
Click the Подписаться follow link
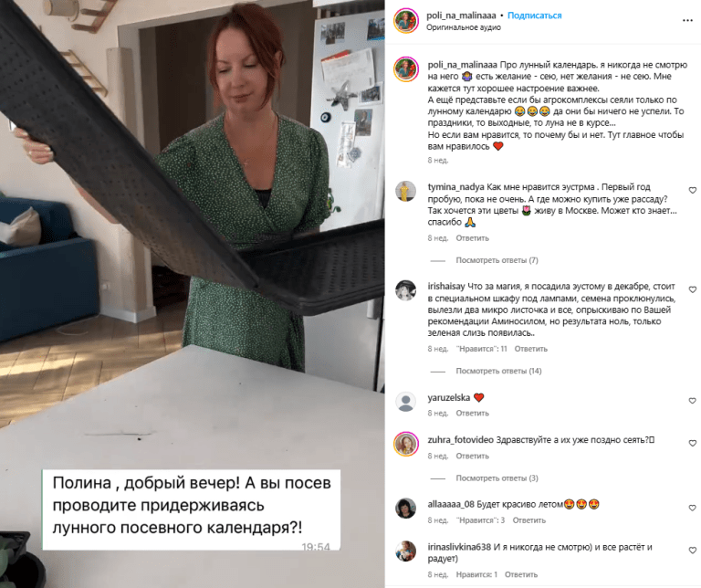point(534,16)
